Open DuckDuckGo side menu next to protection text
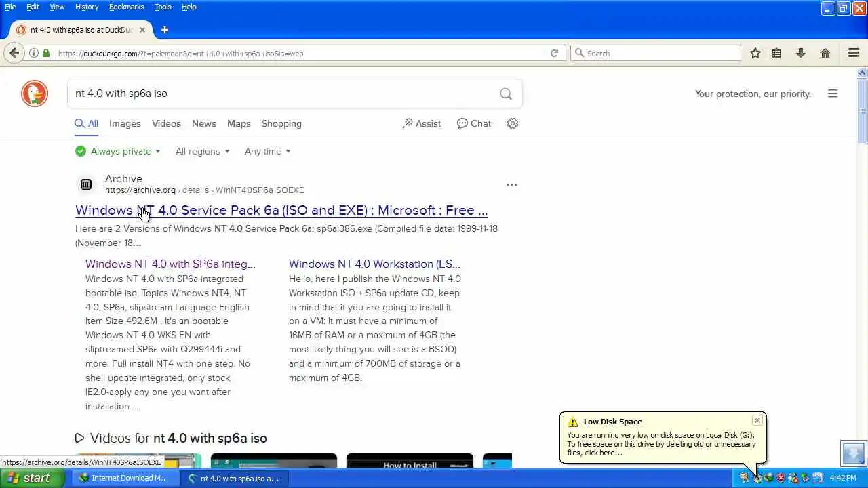 (833, 94)
